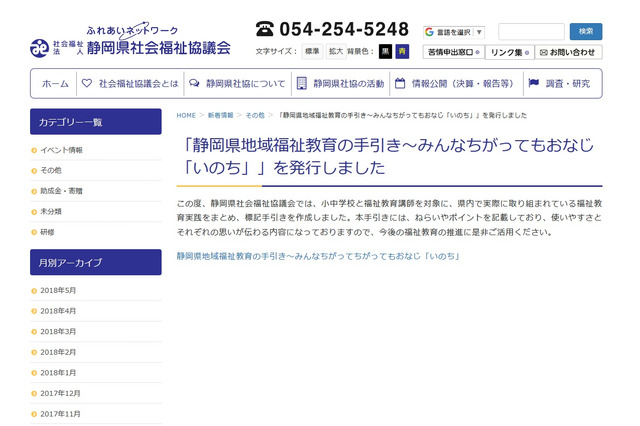The height and width of the screenshot is (426, 640).
Task: Open the 2018年2月 archive
Action: (58, 352)
